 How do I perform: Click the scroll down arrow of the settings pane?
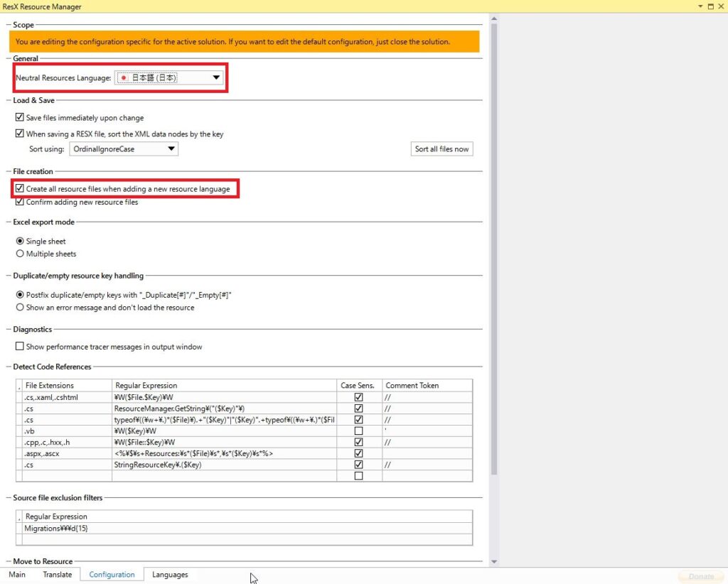pos(494,562)
